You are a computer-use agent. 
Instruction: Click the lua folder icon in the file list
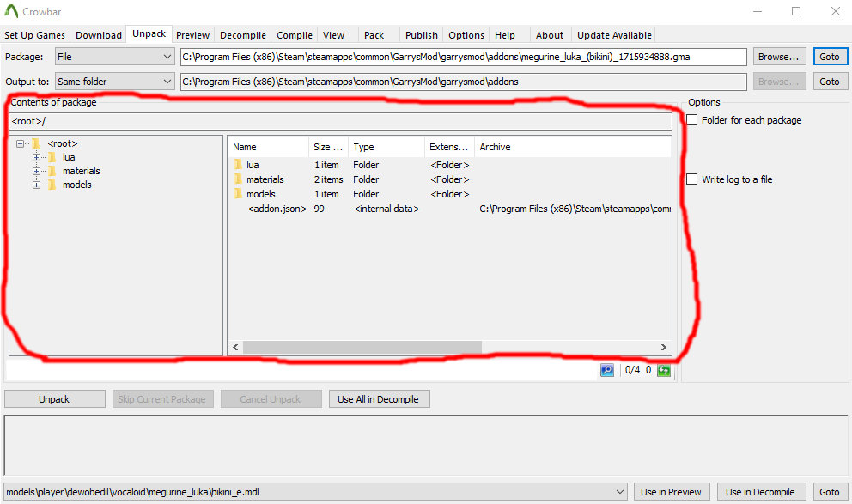[238, 165]
